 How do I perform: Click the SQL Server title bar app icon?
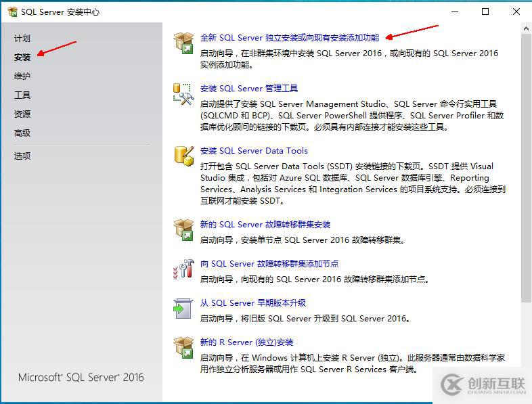click(13, 12)
